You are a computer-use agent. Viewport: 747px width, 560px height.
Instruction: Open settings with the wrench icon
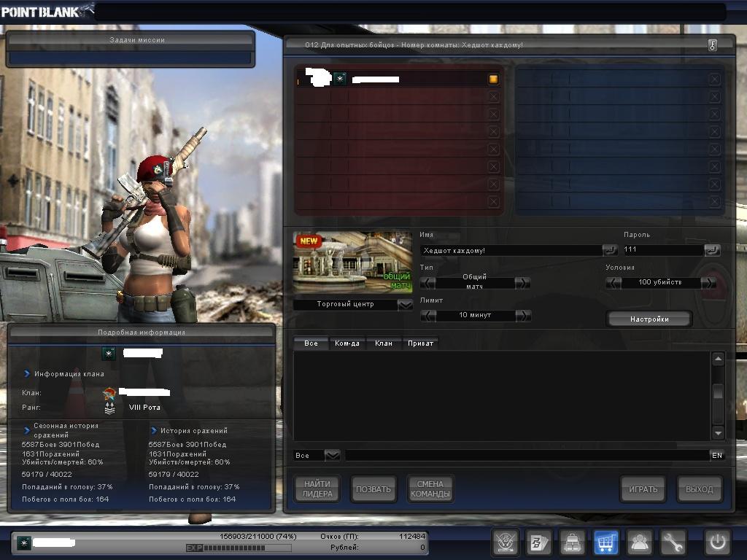point(673,542)
